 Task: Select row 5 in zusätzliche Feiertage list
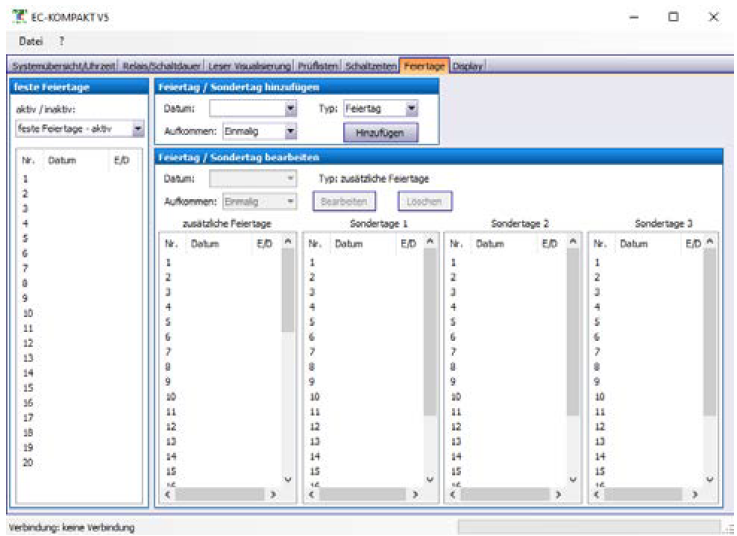coord(222,322)
